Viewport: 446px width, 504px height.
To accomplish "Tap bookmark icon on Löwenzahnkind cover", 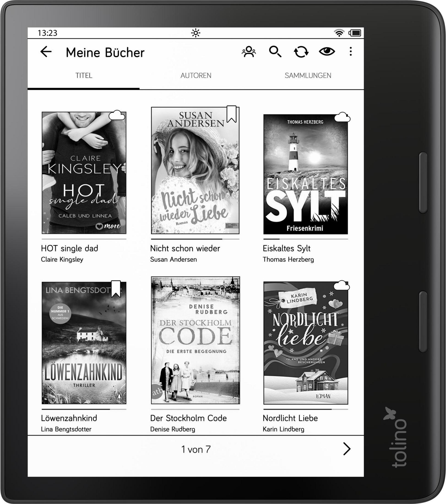I will click(x=116, y=288).
